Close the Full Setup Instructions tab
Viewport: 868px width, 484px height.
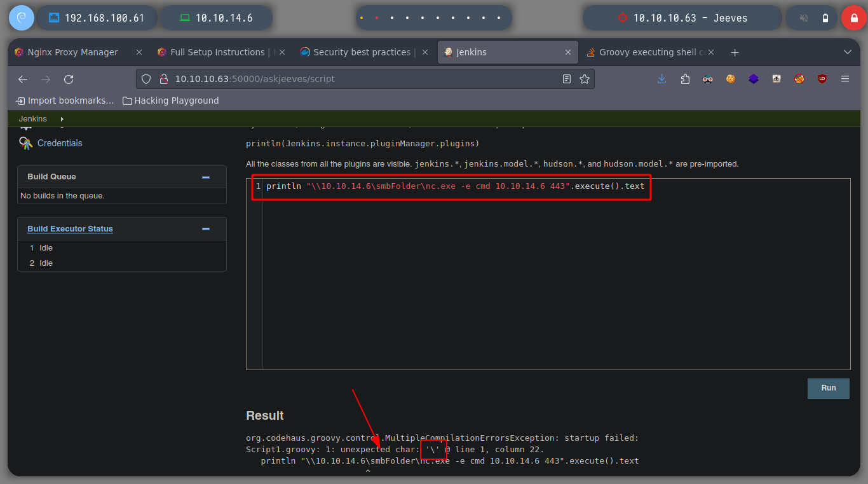pos(282,52)
